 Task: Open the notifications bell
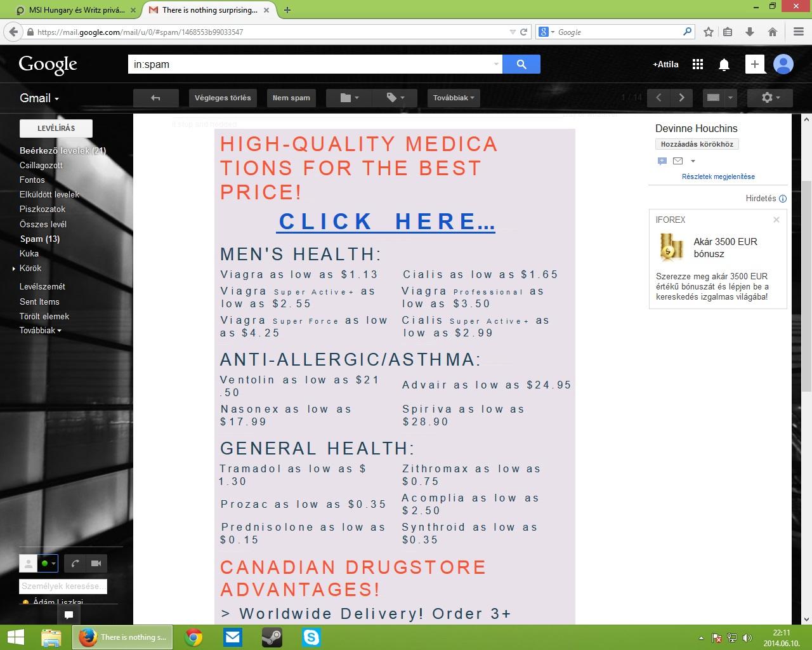(724, 64)
